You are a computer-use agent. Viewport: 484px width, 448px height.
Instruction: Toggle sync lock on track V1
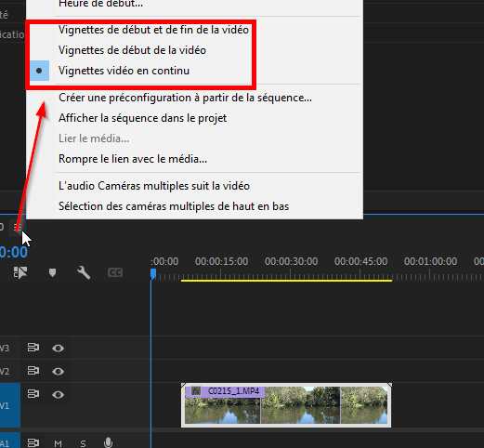point(33,394)
